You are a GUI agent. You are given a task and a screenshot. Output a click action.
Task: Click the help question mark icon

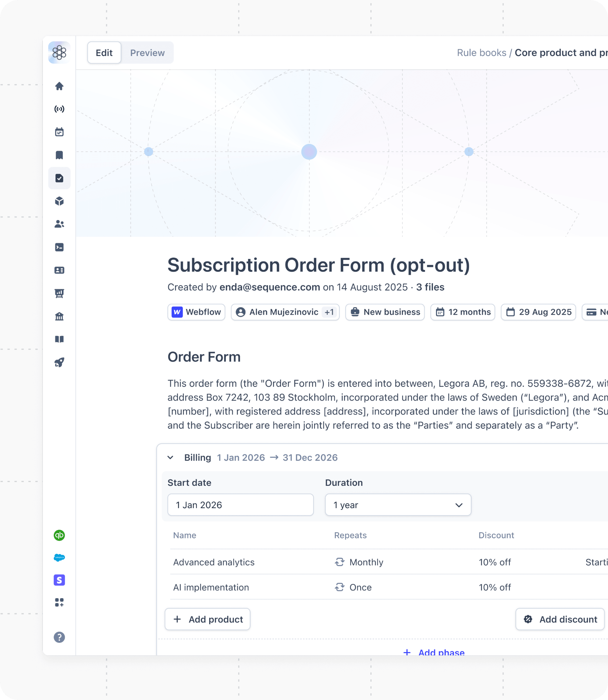[x=59, y=637]
